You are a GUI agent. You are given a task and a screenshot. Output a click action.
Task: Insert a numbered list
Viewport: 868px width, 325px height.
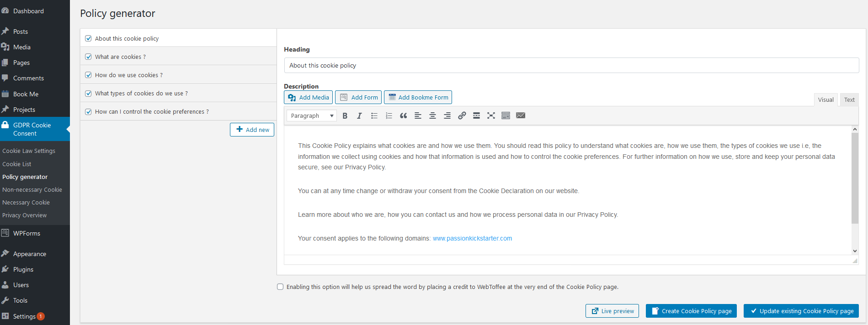[389, 115]
